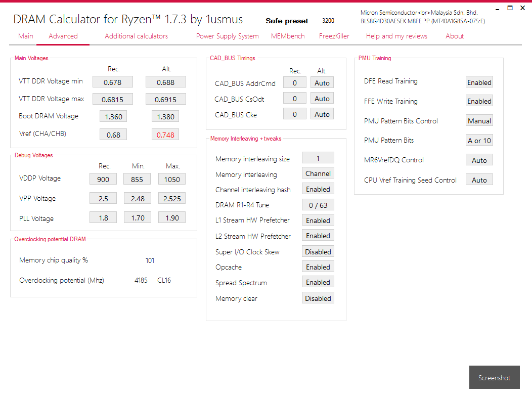
Task: Click Memory interleaving Channel field
Action: pos(318,173)
